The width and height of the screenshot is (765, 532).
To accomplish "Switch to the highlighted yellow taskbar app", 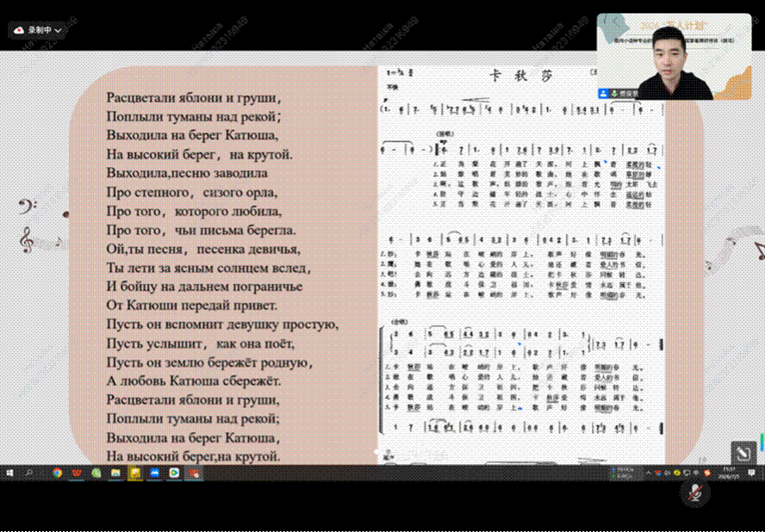I will (135, 473).
